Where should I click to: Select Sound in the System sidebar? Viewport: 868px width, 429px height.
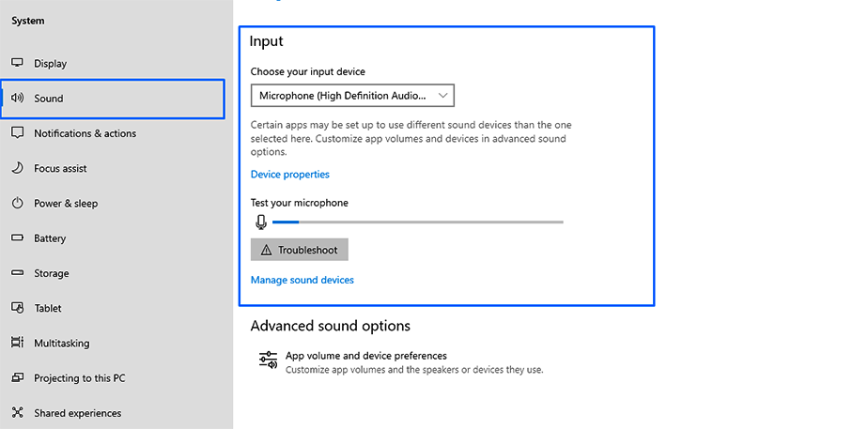click(113, 99)
